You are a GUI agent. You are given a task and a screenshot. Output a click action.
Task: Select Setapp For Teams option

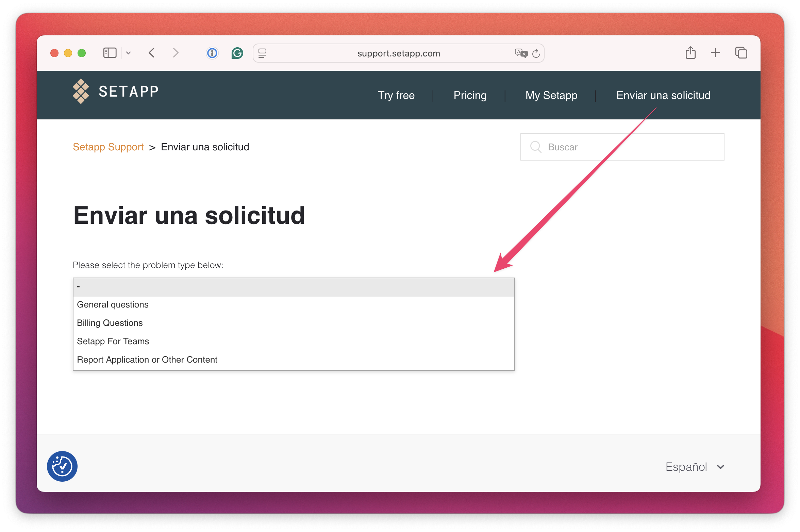[294, 341]
